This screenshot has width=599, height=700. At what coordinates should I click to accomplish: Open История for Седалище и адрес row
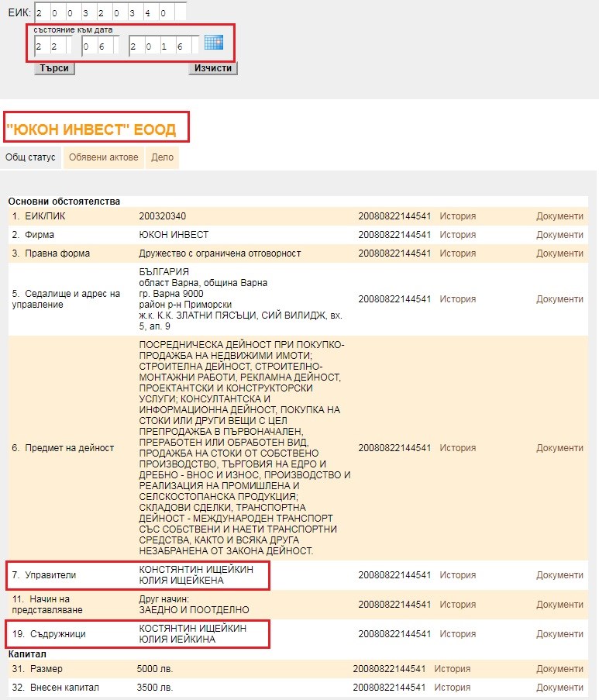(457, 299)
